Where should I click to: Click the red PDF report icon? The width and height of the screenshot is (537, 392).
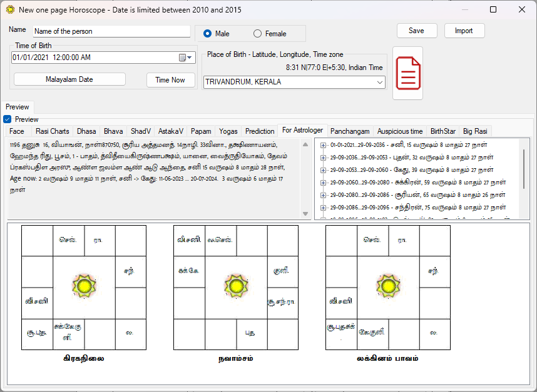pos(407,73)
